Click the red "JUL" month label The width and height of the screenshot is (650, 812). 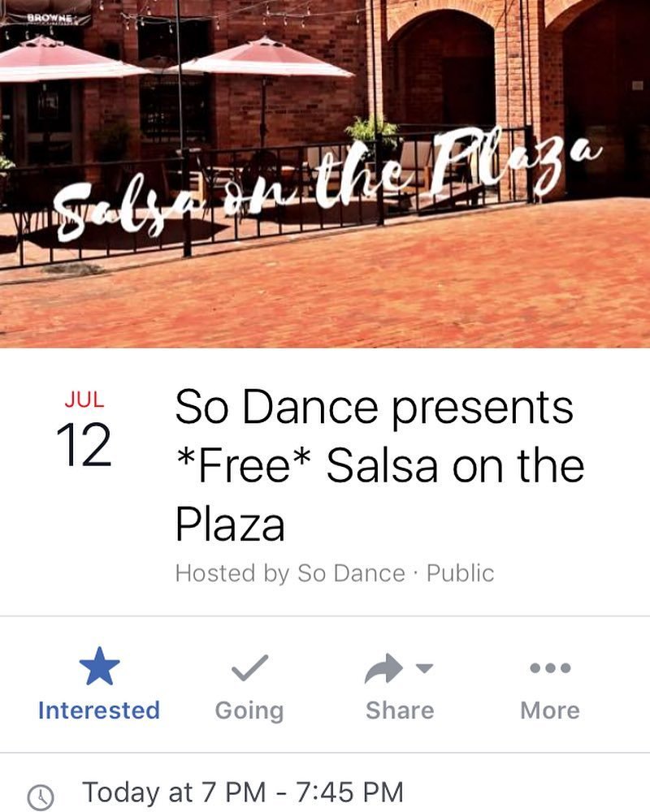(84, 400)
